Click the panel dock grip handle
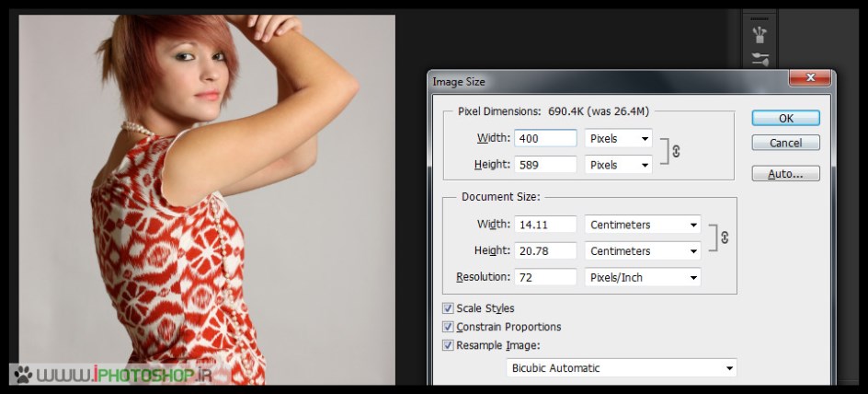The image size is (868, 394). coord(759,18)
